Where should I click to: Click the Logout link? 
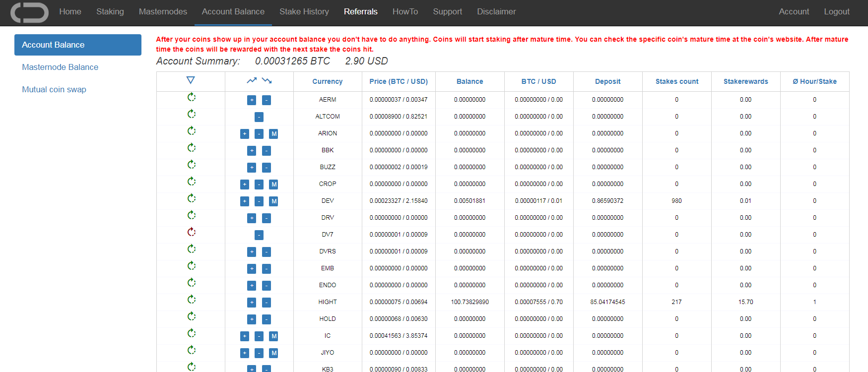tap(837, 12)
